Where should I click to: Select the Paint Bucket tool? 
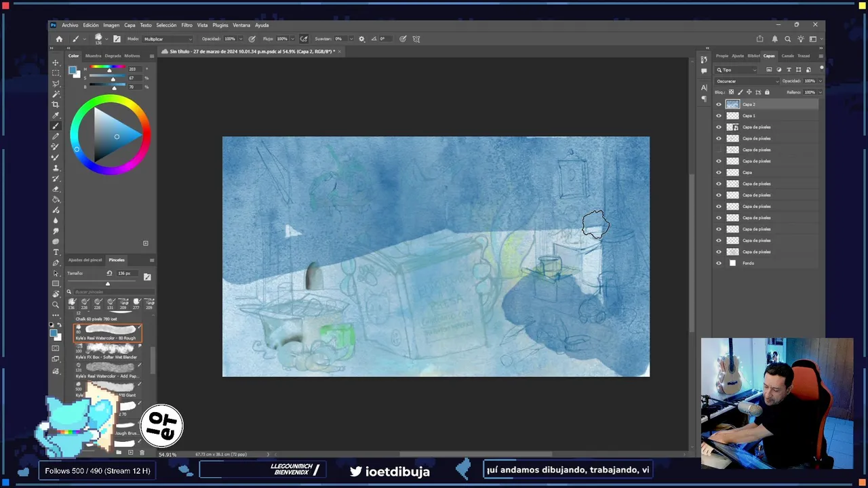(56, 199)
